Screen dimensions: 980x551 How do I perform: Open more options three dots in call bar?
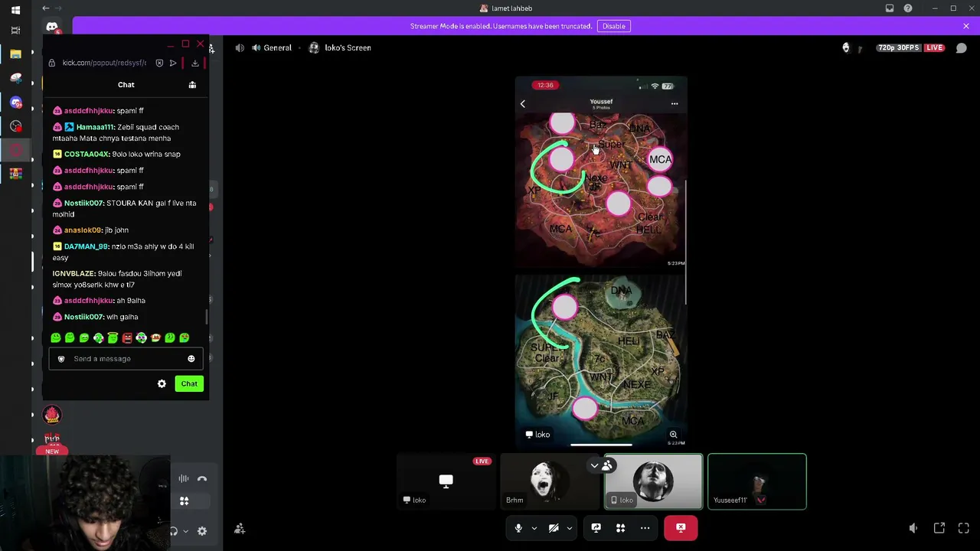tap(645, 528)
